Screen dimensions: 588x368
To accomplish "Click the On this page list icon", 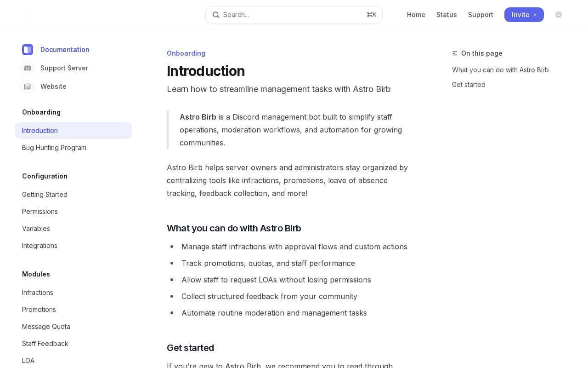I will [455, 53].
